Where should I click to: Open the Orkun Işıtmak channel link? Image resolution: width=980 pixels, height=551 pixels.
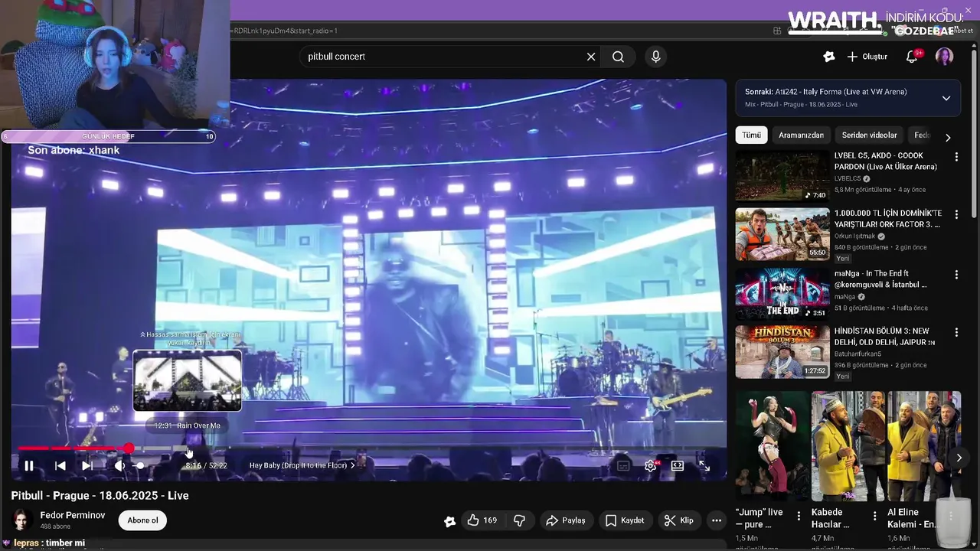pyautogui.click(x=855, y=236)
